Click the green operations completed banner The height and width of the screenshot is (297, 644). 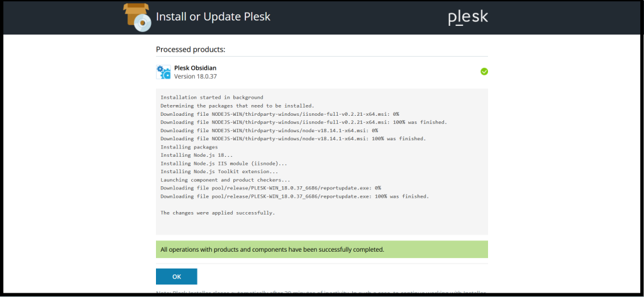coord(322,249)
